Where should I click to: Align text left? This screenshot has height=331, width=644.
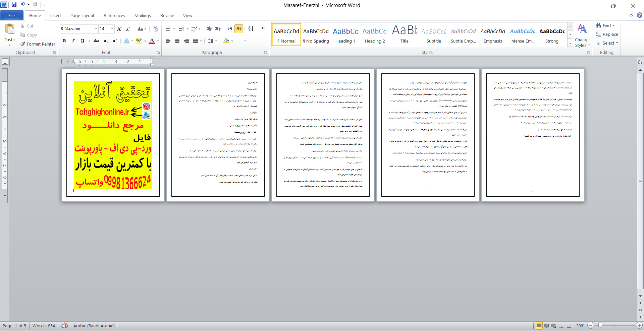point(168,41)
